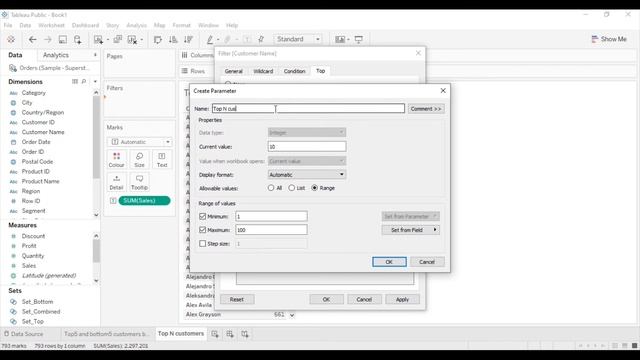Image resolution: width=640 pixels, height=360 pixels.
Task: Open the Data type dropdown
Action: click(307, 132)
